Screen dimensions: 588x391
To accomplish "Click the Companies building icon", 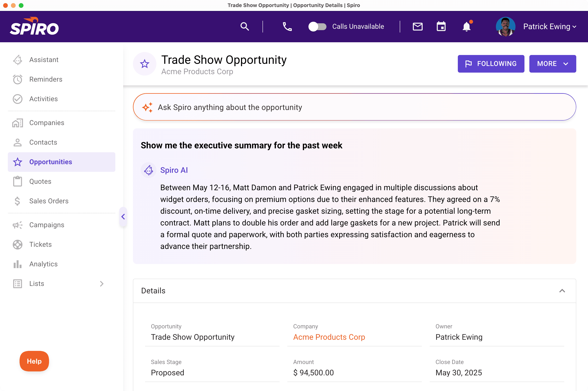I will click(17, 123).
